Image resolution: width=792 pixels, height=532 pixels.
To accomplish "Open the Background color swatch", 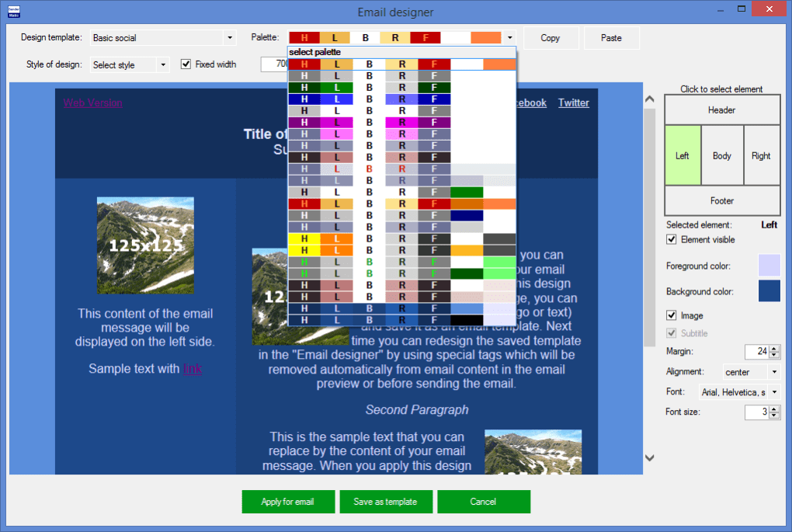I will [769, 291].
